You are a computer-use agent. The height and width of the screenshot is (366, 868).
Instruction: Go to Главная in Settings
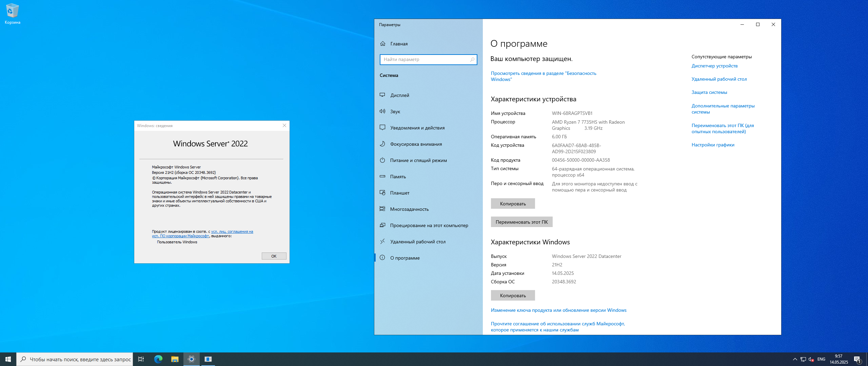[x=428, y=44]
